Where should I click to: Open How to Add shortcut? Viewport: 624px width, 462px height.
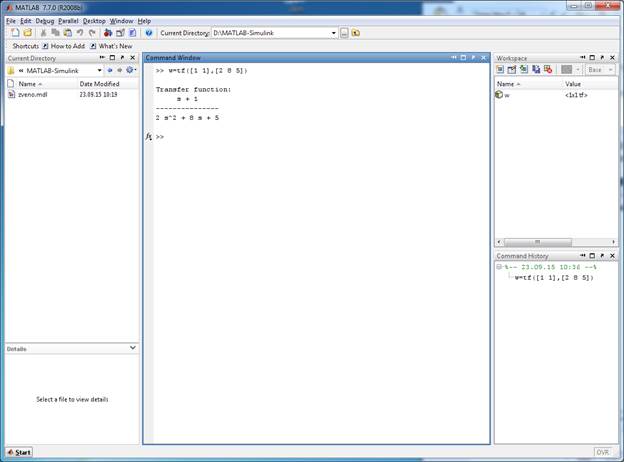point(64,46)
